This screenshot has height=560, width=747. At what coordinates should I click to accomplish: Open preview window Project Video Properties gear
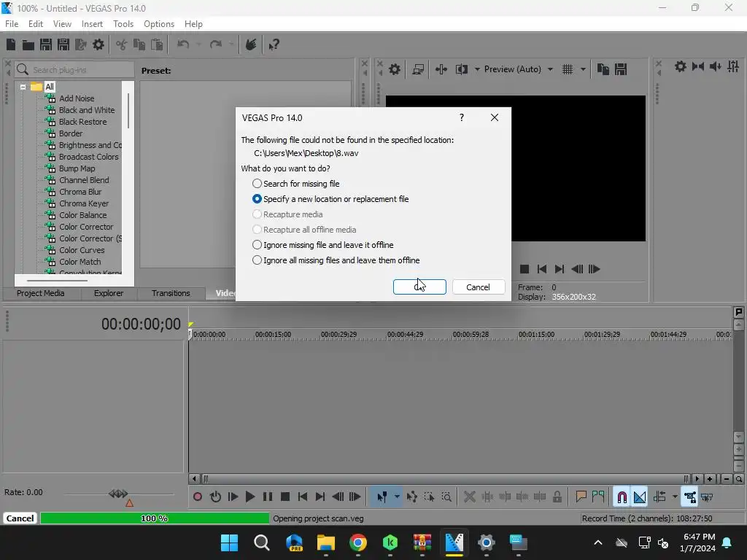point(395,69)
